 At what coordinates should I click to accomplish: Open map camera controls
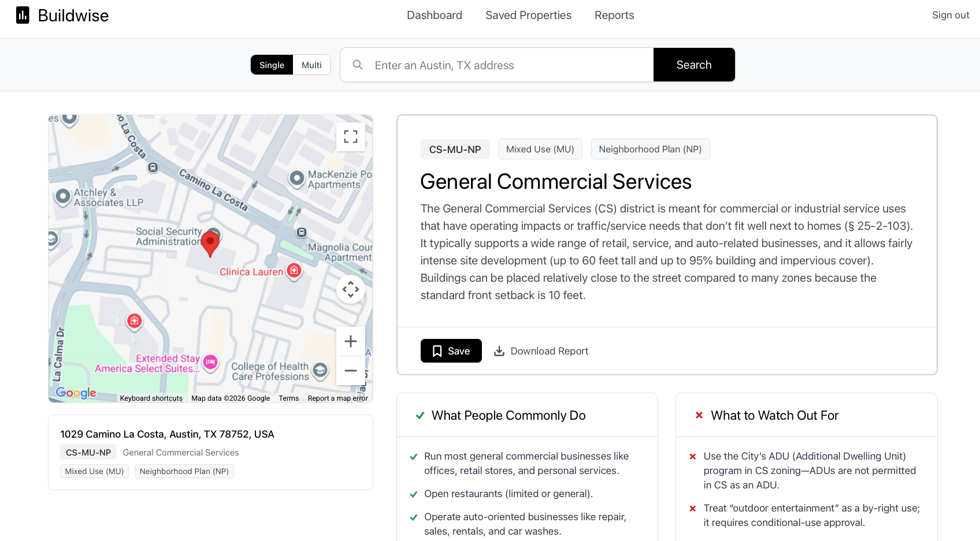(x=350, y=289)
